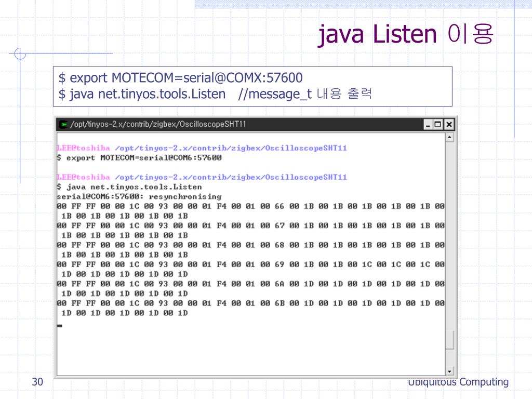532x399 pixels.
Task: Maximize the OscilloscopeSHT11 terminal window
Action: pos(437,125)
